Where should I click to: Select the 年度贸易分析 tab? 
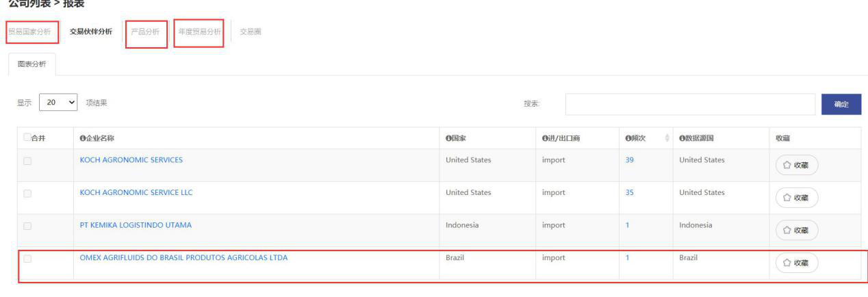click(199, 31)
